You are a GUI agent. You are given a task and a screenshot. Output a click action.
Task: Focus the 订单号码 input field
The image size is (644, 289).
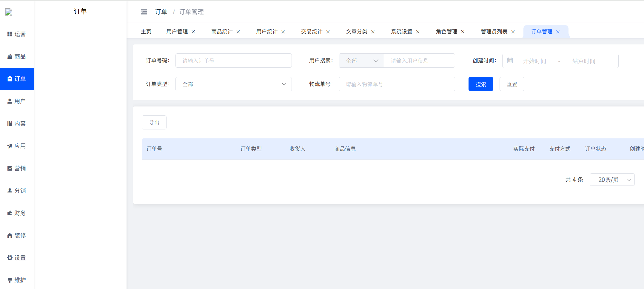(233, 61)
